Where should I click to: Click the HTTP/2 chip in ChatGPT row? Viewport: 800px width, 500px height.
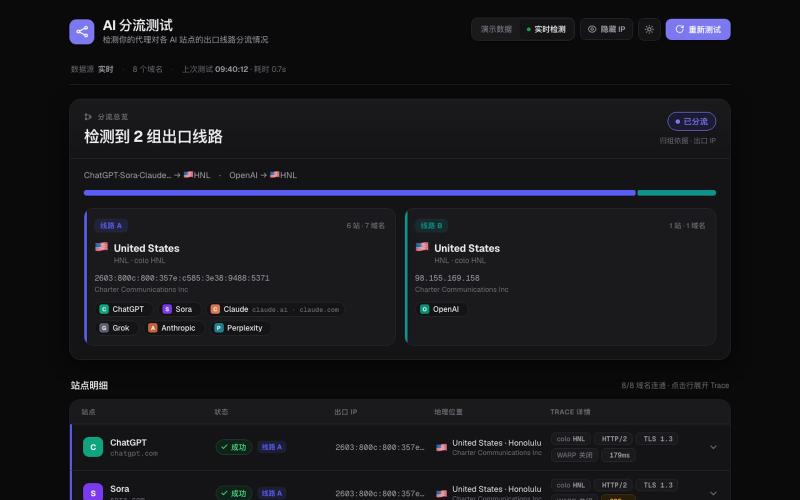614,439
